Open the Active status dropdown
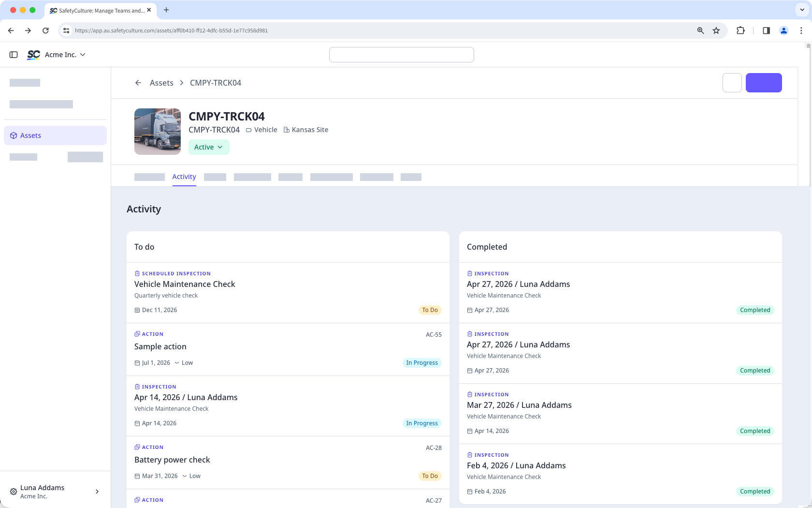812x508 pixels. click(209, 147)
